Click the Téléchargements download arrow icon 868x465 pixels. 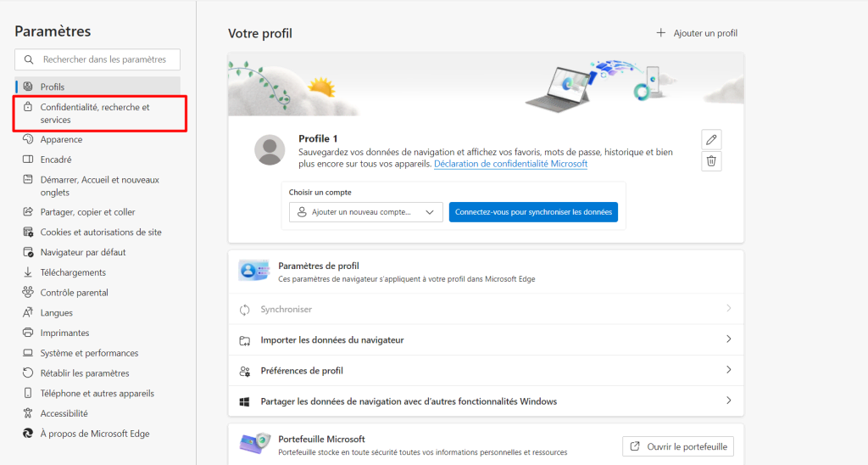point(28,272)
